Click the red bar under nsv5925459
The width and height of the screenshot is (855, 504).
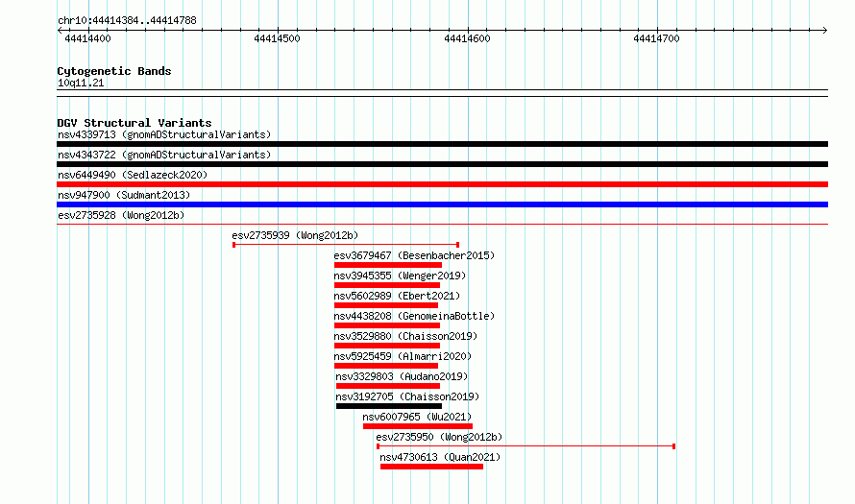point(386,366)
